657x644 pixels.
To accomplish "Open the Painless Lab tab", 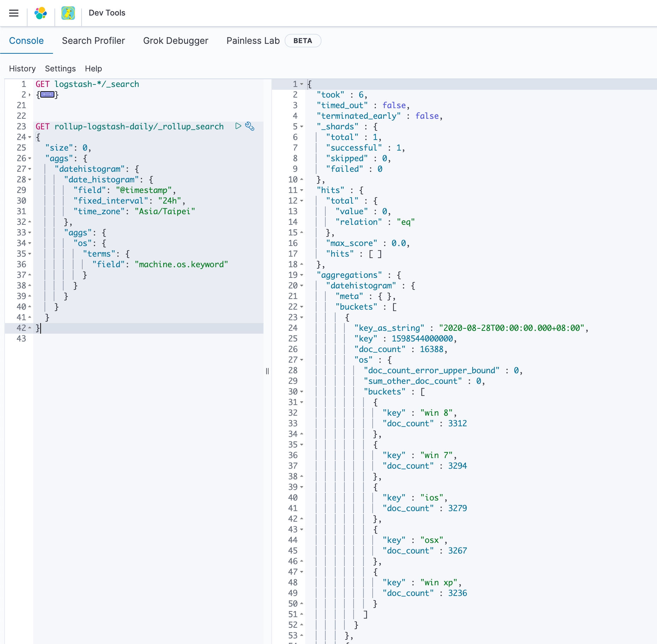I will (x=253, y=41).
